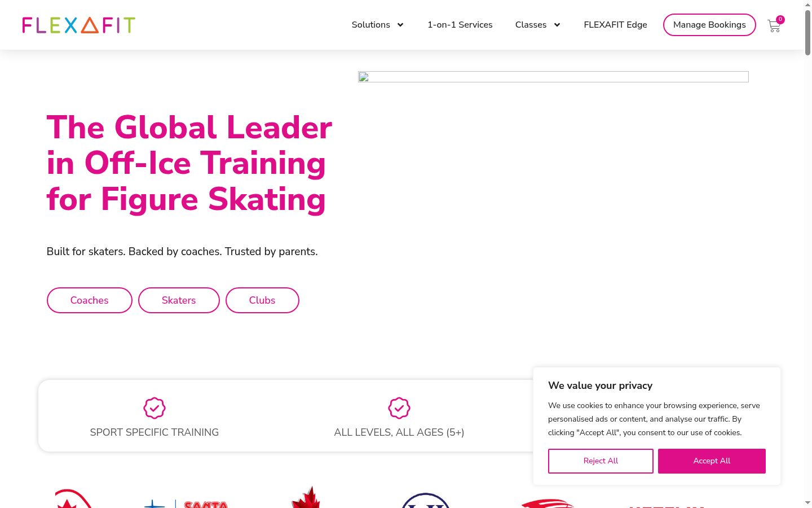Reject all cookies
The image size is (812, 508).
tap(601, 461)
